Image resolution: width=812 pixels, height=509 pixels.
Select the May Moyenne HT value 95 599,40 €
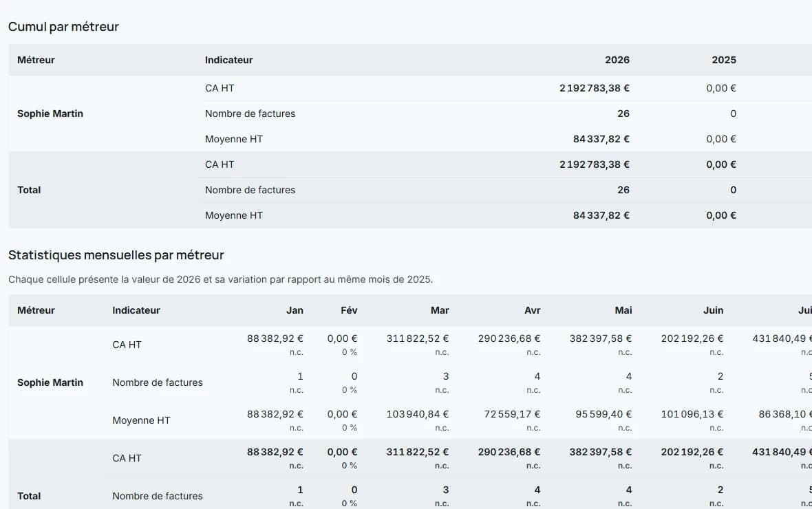[603, 414]
